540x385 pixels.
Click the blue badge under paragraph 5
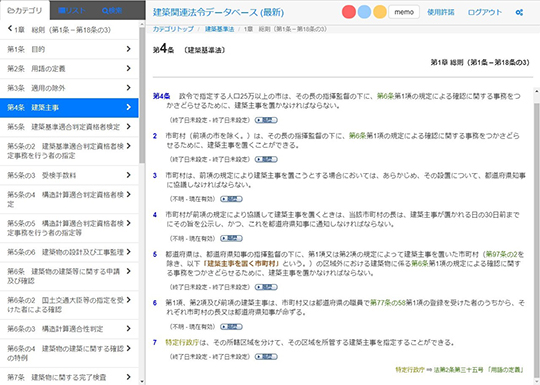(266, 287)
